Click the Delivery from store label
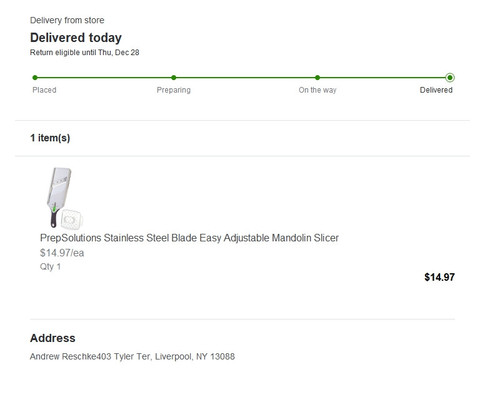 click(x=67, y=20)
